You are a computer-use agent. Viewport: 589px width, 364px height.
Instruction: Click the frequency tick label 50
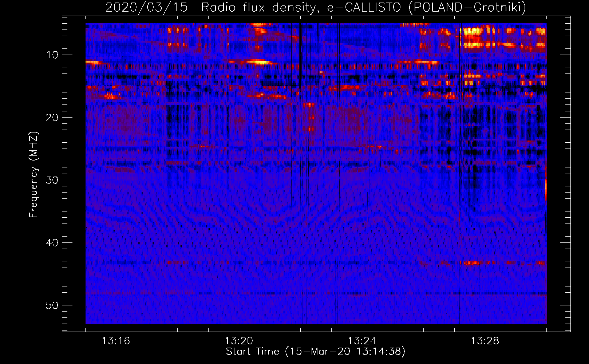[52, 305]
